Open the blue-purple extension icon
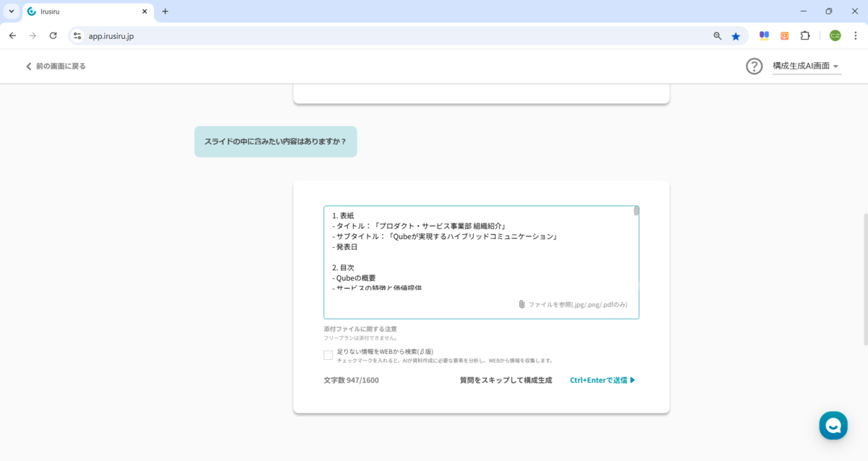 (x=764, y=35)
